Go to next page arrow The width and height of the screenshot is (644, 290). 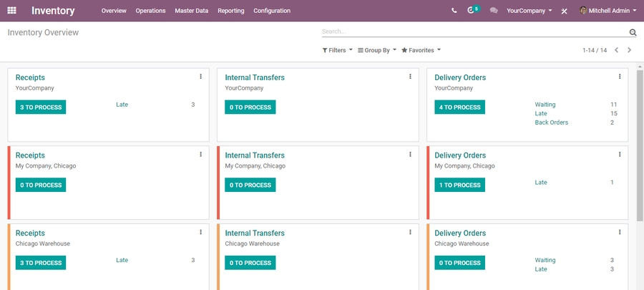point(630,50)
